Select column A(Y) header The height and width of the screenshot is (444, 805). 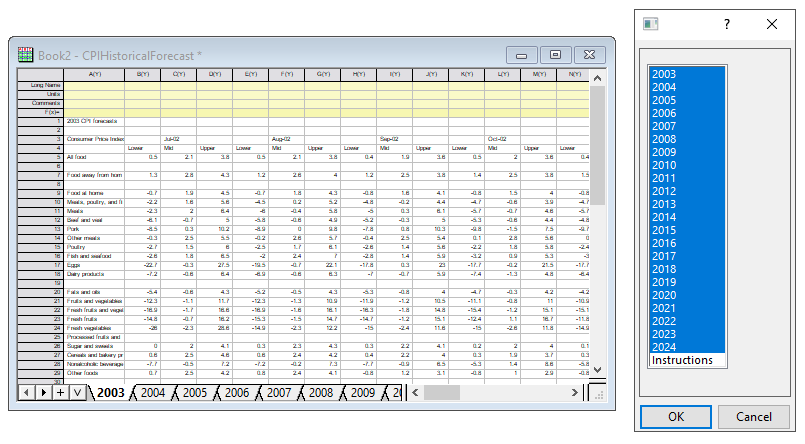click(x=94, y=74)
